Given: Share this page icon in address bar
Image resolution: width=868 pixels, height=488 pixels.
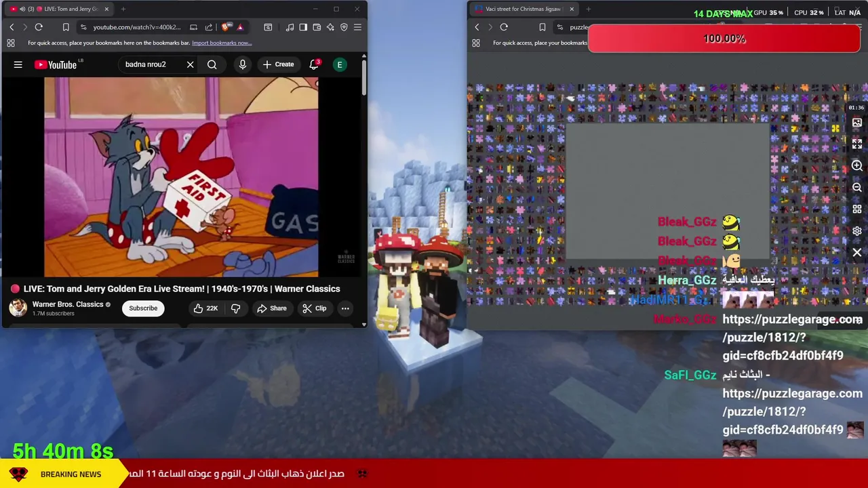Looking at the screenshot, I should click(209, 27).
